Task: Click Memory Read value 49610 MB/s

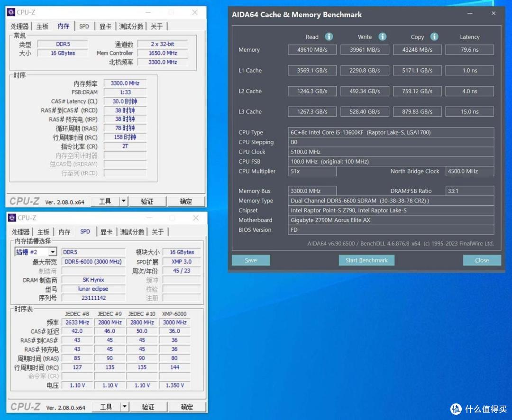Action: click(x=312, y=50)
